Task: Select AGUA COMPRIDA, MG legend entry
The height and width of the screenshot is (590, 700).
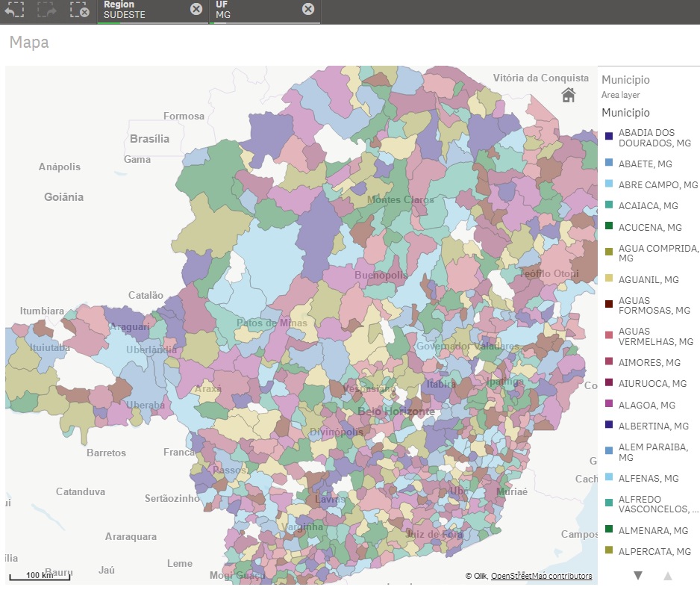Action: click(x=651, y=252)
